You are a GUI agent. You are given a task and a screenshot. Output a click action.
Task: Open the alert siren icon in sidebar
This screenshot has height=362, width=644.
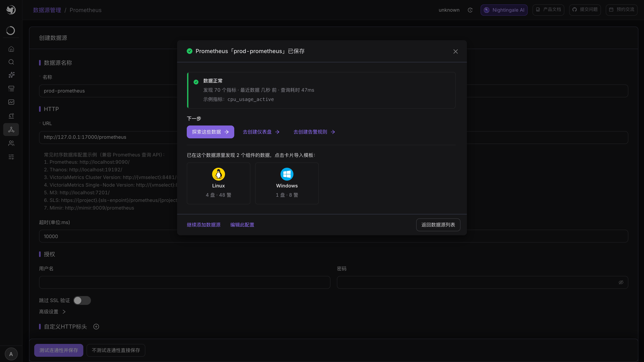tap(11, 116)
